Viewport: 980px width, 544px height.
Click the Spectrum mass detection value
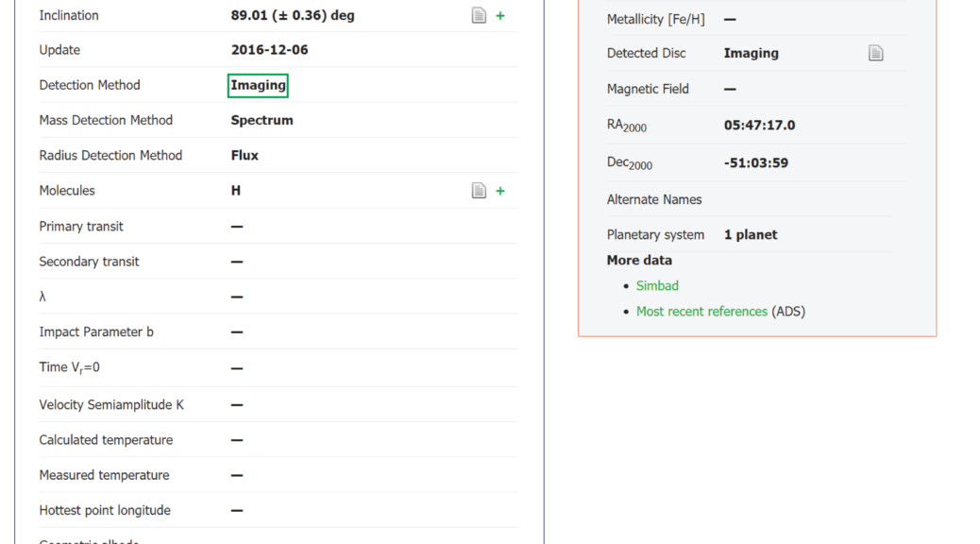click(x=262, y=120)
